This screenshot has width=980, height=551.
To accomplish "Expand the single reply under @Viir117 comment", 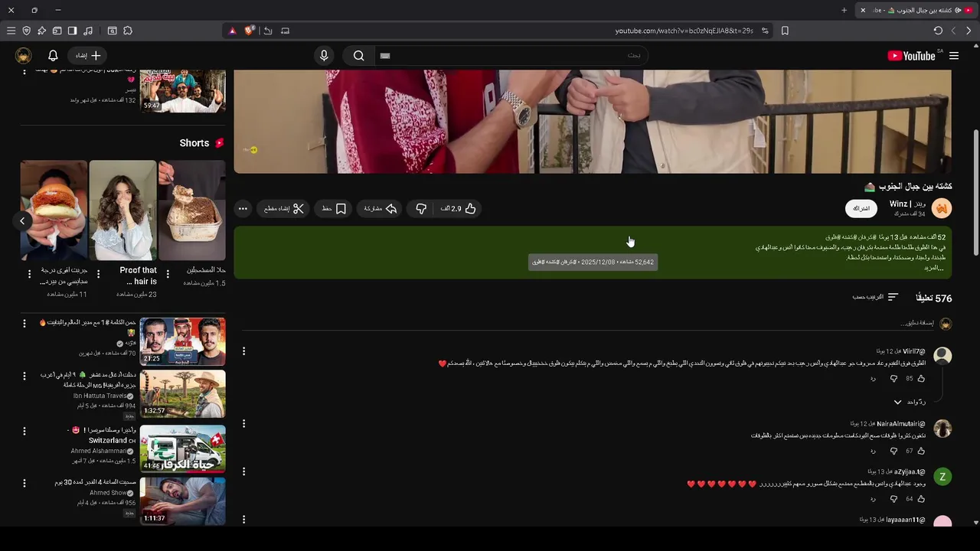I will 910,402.
